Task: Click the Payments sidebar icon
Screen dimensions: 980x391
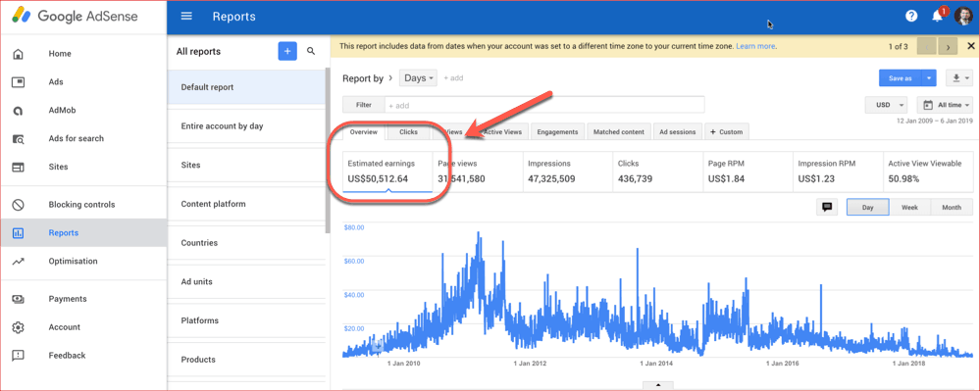Action: pos(18,299)
